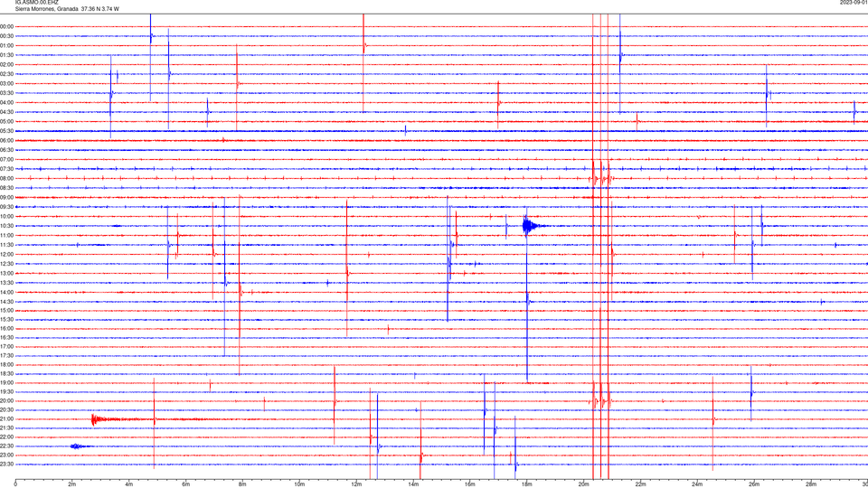Select the 13:00 time label
868x488 pixels.
7,273
